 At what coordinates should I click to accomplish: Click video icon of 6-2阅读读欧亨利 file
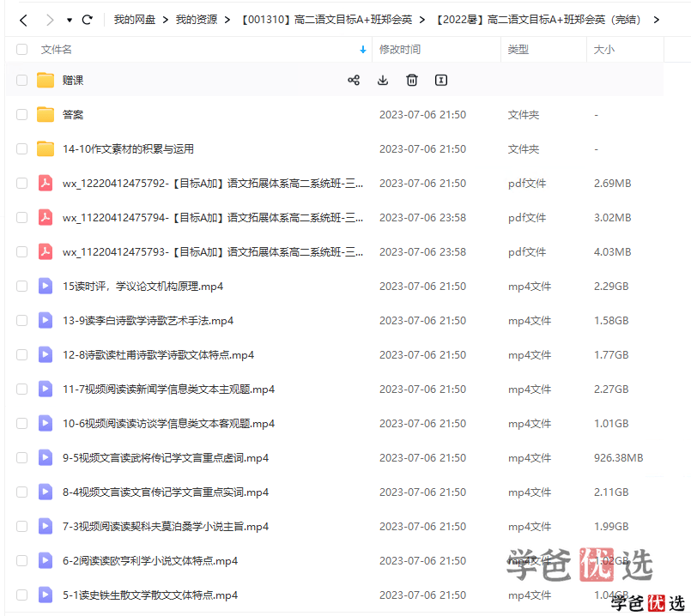(45, 561)
